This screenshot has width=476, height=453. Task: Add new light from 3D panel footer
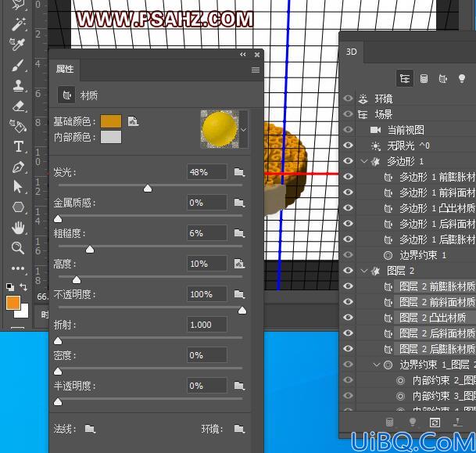(412, 422)
